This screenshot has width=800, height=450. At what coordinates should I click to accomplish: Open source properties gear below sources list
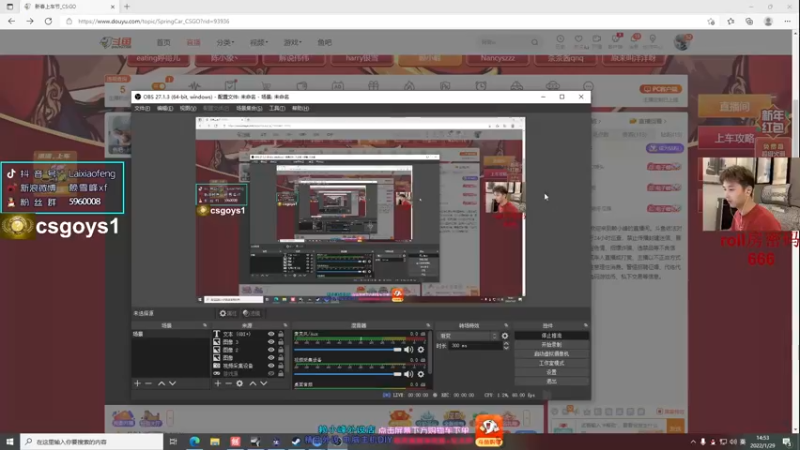(240, 383)
